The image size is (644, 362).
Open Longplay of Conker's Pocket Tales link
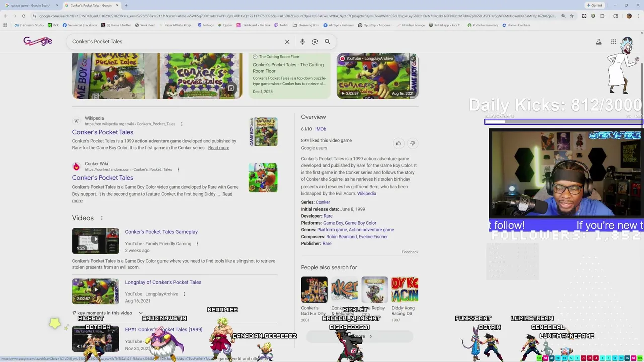tap(163, 282)
